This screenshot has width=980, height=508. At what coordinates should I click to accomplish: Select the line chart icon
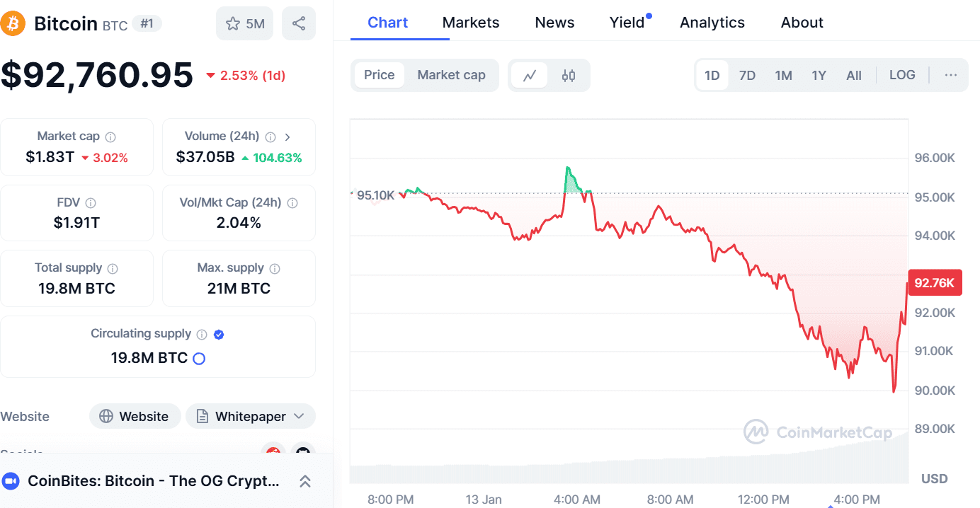click(530, 75)
